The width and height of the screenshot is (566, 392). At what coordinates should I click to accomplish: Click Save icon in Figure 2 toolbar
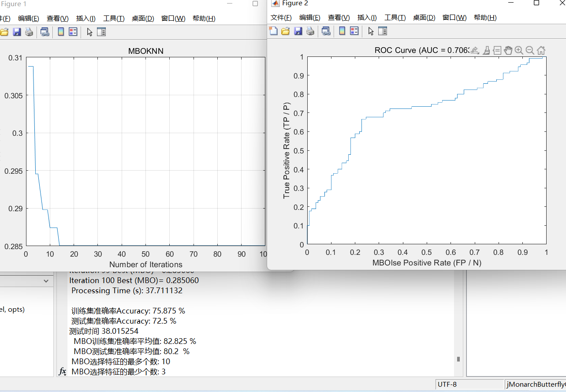pos(298,31)
